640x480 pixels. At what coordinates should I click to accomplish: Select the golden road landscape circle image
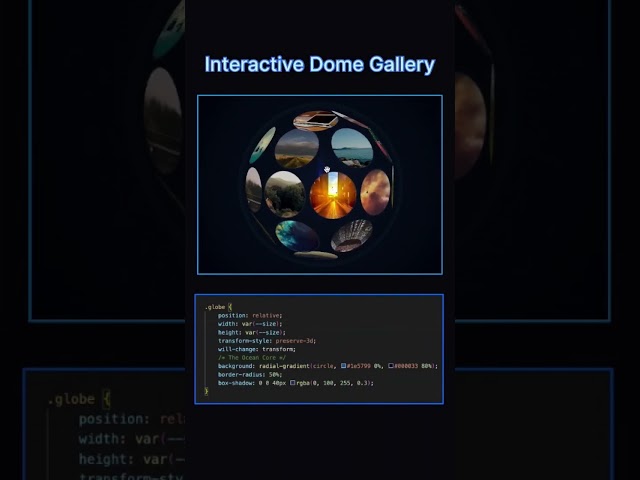pos(297,149)
